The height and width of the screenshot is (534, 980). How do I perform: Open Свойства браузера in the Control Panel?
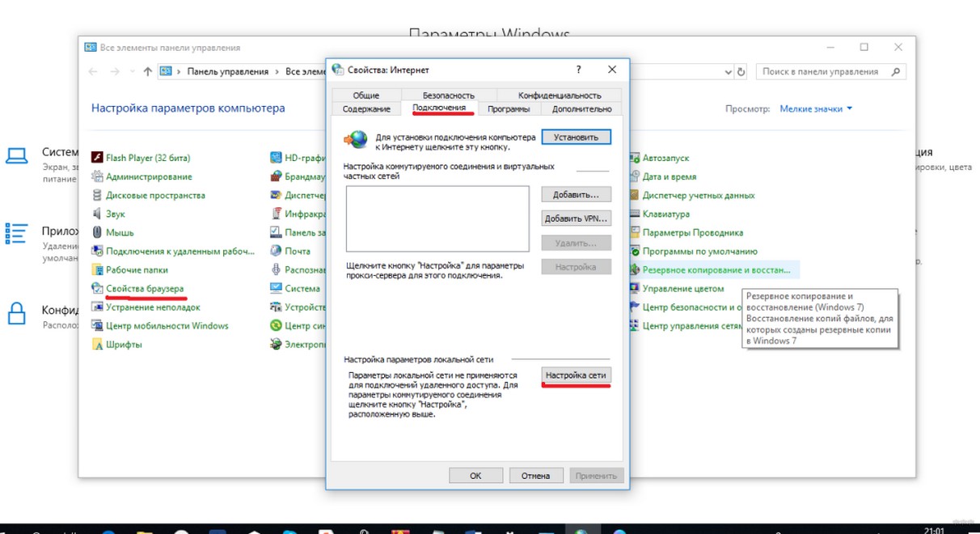click(x=144, y=289)
